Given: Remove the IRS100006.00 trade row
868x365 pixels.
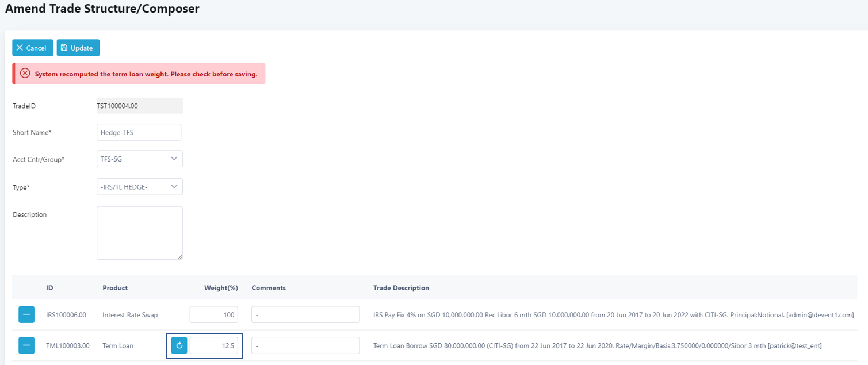Looking at the screenshot, I should pos(26,315).
